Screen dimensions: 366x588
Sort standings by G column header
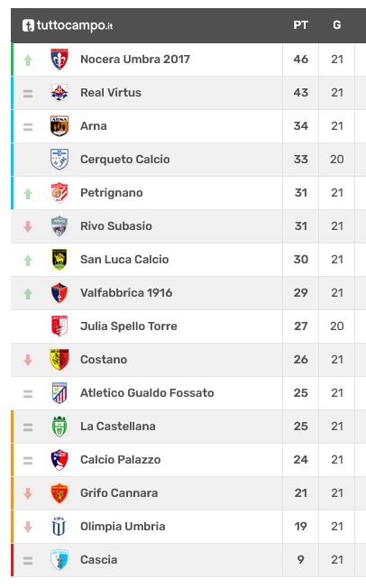337,25
